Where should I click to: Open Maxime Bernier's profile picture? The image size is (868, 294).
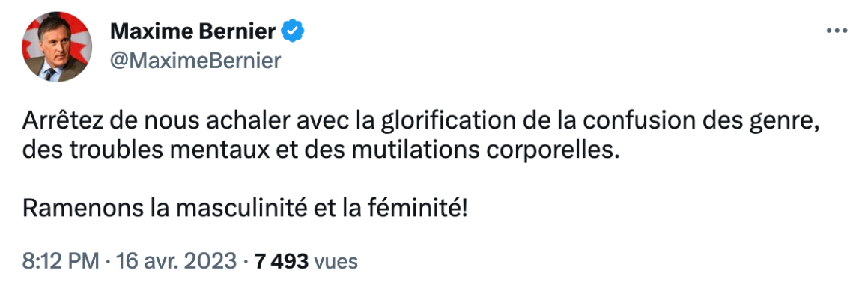click(56, 47)
